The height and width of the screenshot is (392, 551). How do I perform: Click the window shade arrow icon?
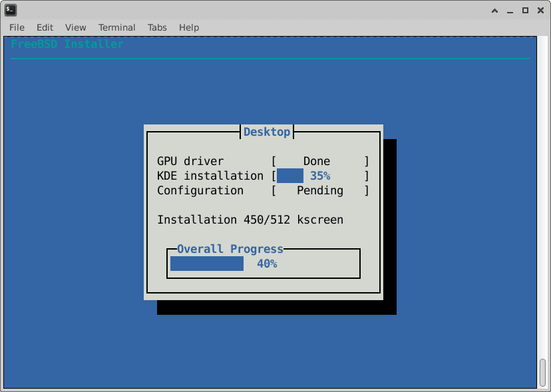495,10
